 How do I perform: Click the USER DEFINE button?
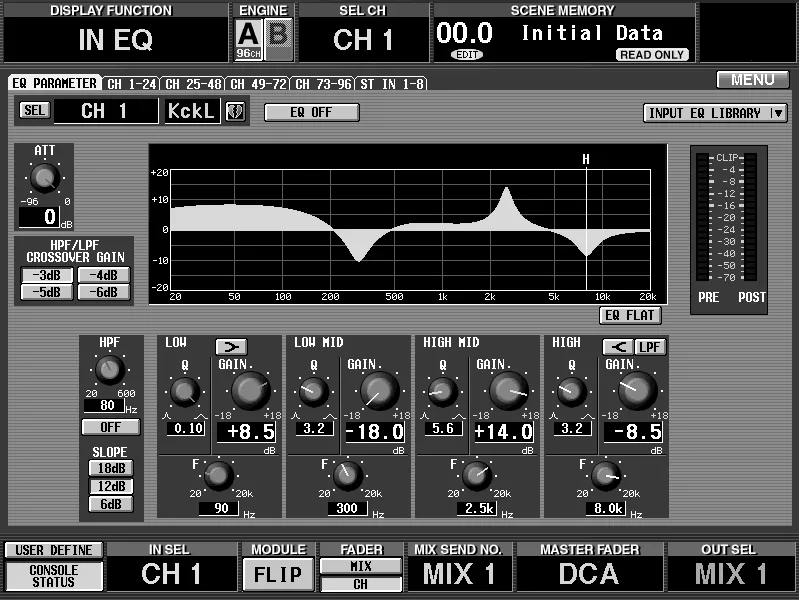[x=54, y=550]
